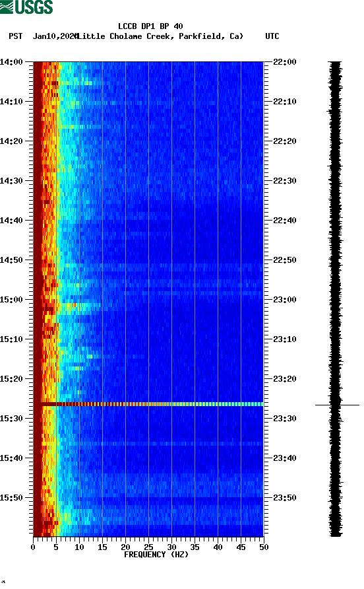The image size is (364, 589).
Task: Click the 'UTC' timezone label
Action: (x=272, y=36)
